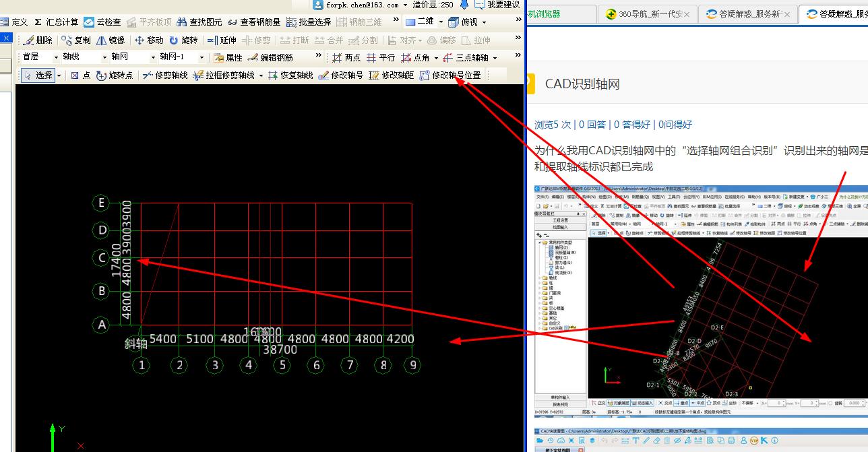Image resolution: width=868 pixels, height=452 pixels.
Task: Click 修剪轴线 trim axis tool
Action: click(x=165, y=75)
